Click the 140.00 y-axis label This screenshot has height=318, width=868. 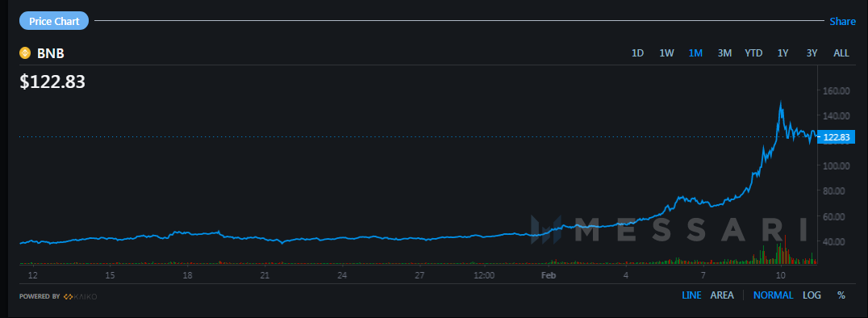pyautogui.click(x=837, y=115)
